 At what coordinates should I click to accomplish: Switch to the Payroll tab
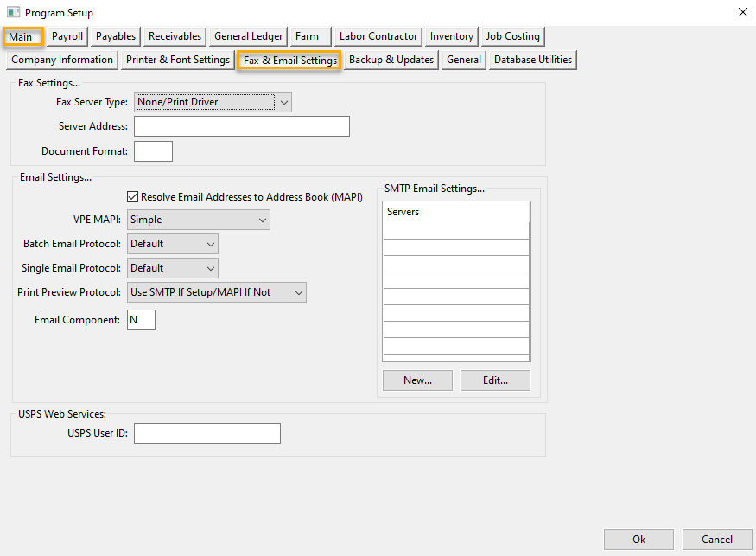pyautogui.click(x=67, y=36)
